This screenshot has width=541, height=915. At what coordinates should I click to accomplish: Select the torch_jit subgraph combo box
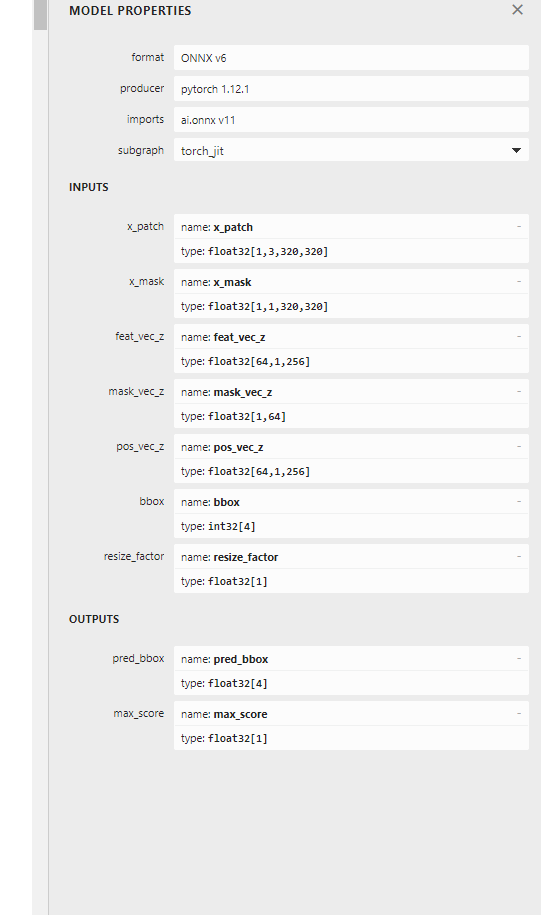[351, 151]
